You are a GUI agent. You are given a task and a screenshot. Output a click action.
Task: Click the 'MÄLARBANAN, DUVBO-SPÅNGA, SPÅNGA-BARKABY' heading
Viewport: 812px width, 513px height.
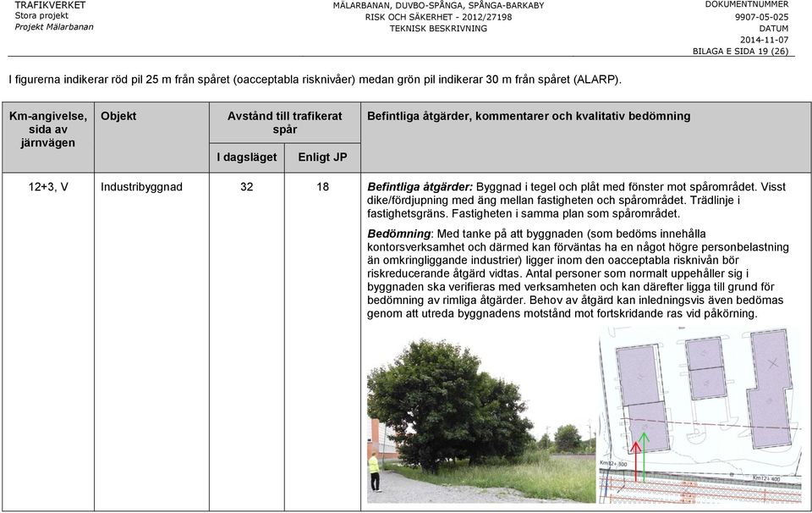[x=438, y=6]
